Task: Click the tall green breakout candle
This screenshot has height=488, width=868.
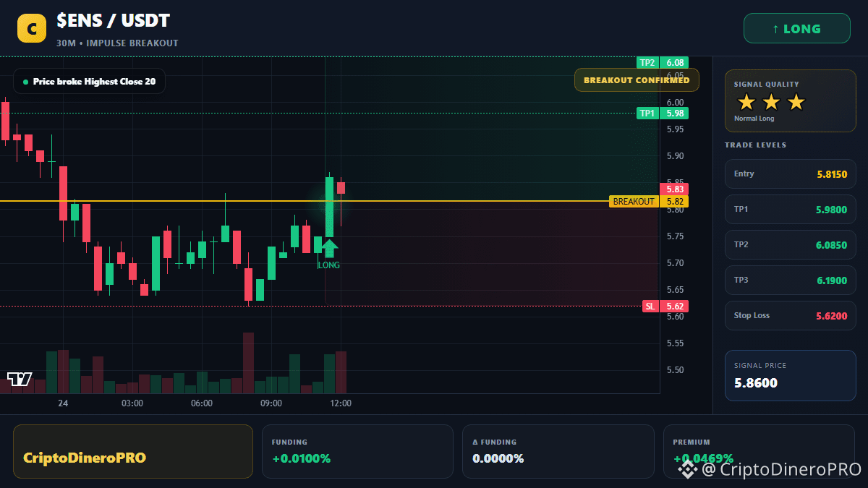Action: tap(329, 207)
